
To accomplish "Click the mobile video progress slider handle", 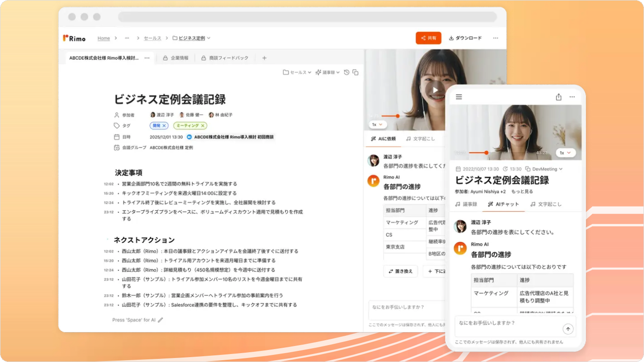I will [x=487, y=152].
